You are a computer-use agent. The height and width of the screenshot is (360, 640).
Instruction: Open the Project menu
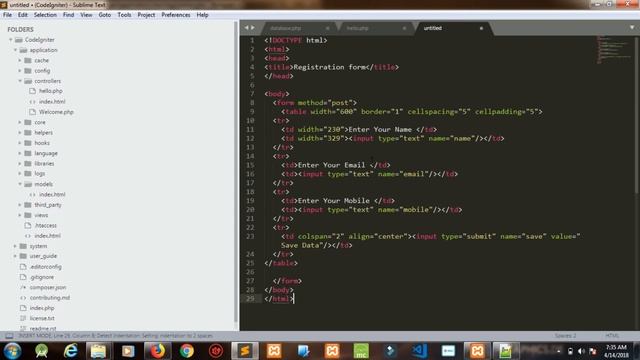[x=146, y=15]
